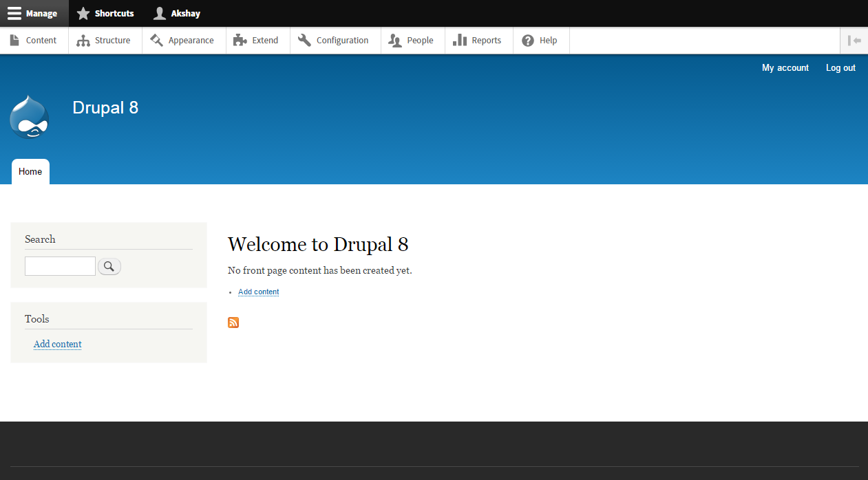The width and height of the screenshot is (868, 480).
Task: Open the Akshay user menu
Action: point(177,13)
